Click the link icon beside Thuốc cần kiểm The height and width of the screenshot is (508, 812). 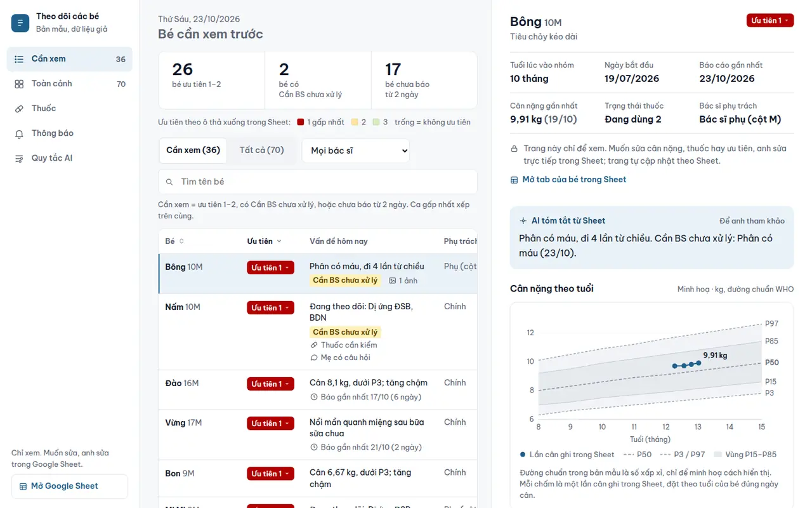(314, 345)
